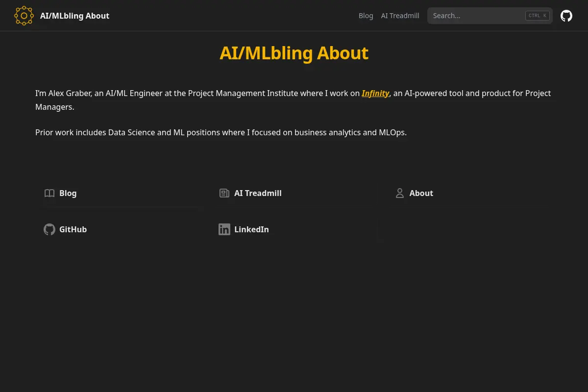This screenshot has width=588, height=392.
Task: Focus the Search... input field
Action: click(490, 16)
